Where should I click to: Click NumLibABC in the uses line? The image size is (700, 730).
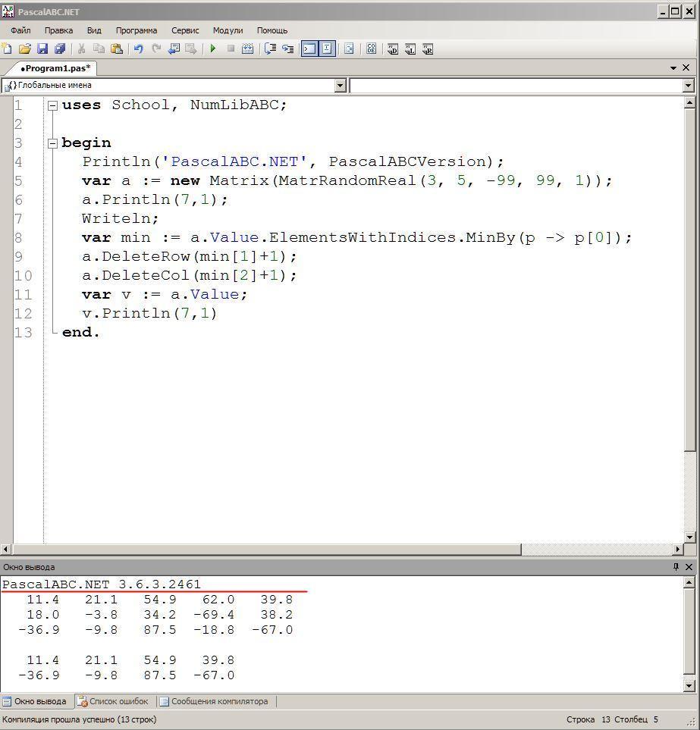click(x=234, y=105)
